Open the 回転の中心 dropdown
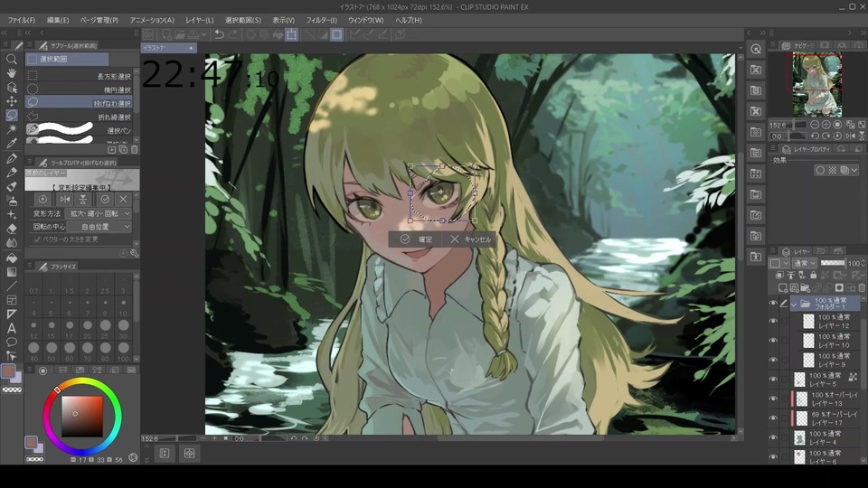Screen dimensions: 868x488 99,227
